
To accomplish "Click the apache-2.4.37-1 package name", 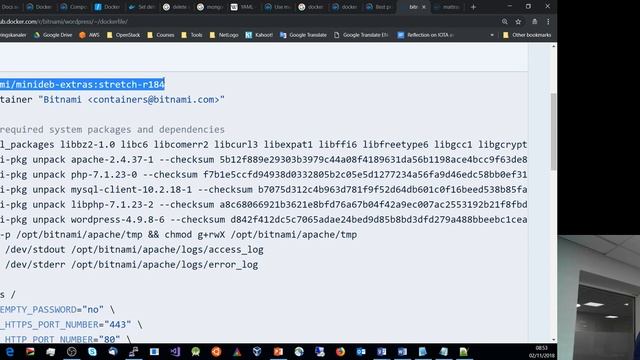I will click(112, 160).
